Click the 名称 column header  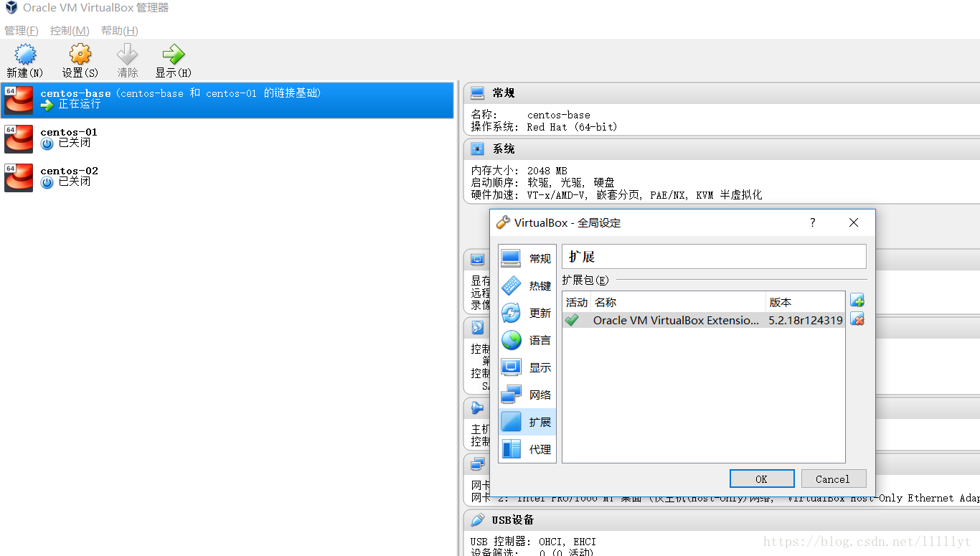[x=679, y=302]
